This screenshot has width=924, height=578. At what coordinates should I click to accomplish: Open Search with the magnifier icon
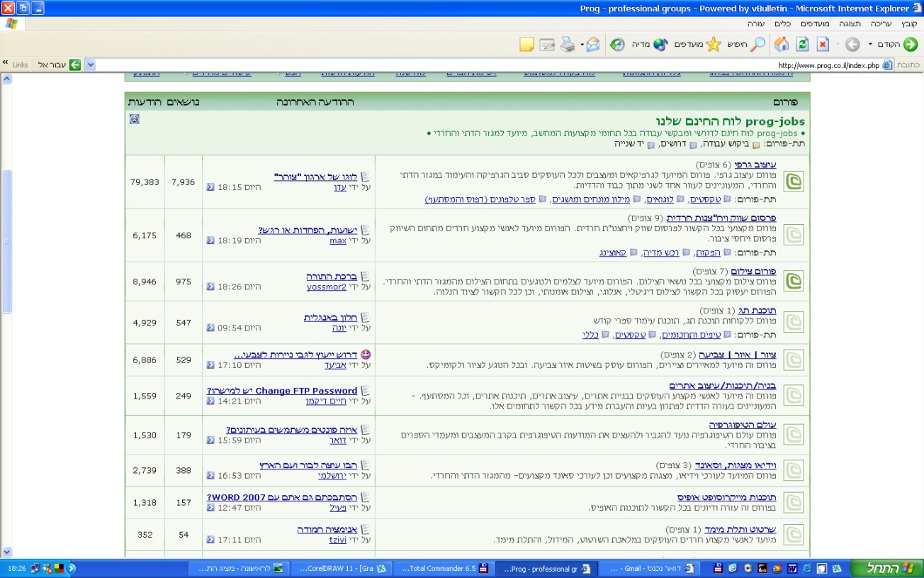[x=757, y=45]
